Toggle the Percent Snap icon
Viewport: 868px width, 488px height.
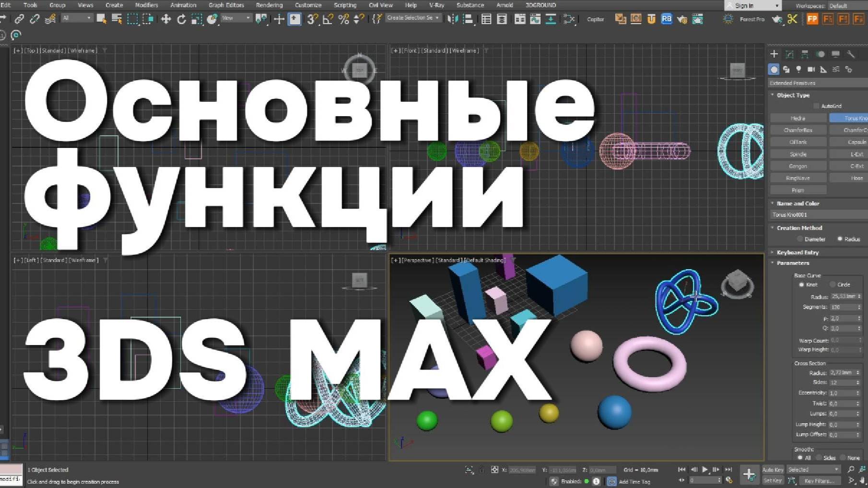click(343, 19)
